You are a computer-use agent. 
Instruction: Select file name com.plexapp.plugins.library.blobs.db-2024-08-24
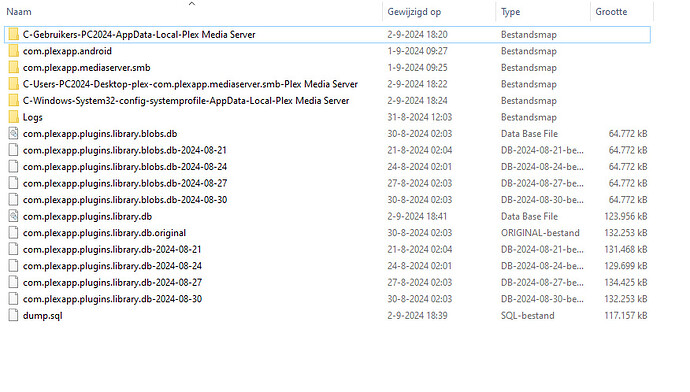(x=125, y=167)
